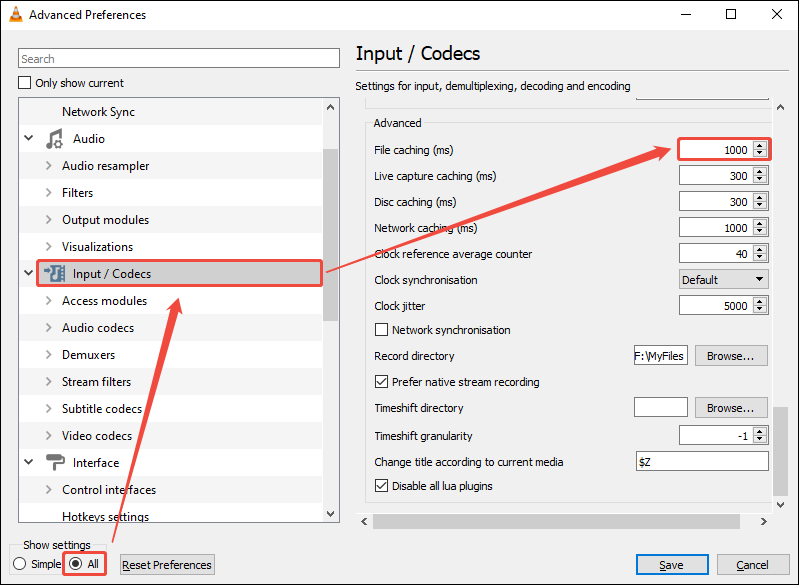The height and width of the screenshot is (585, 799).
Task: Expand the Subtitle codecs item
Action: click(x=49, y=409)
